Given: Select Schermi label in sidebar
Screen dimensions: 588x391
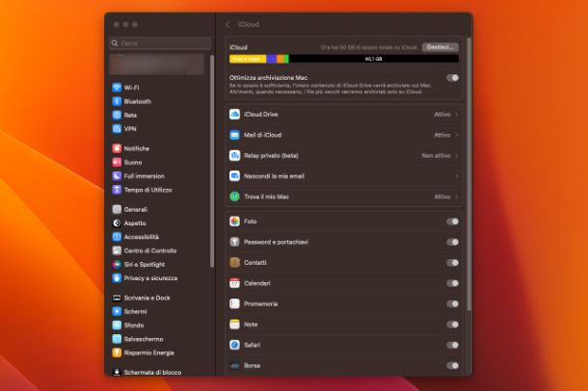Looking at the screenshot, I should pyautogui.click(x=135, y=312).
